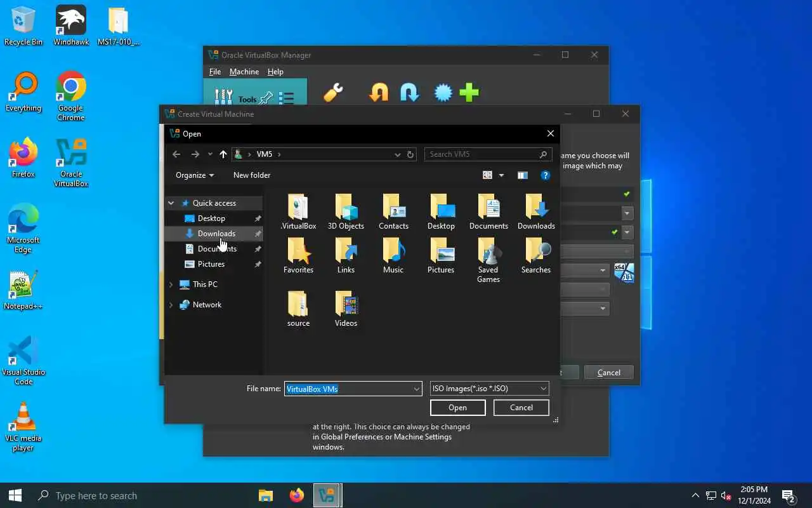Image resolution: width=812 pixels, height=508 pixels.
Task: Open the source folder
Action: coord(298,309)
